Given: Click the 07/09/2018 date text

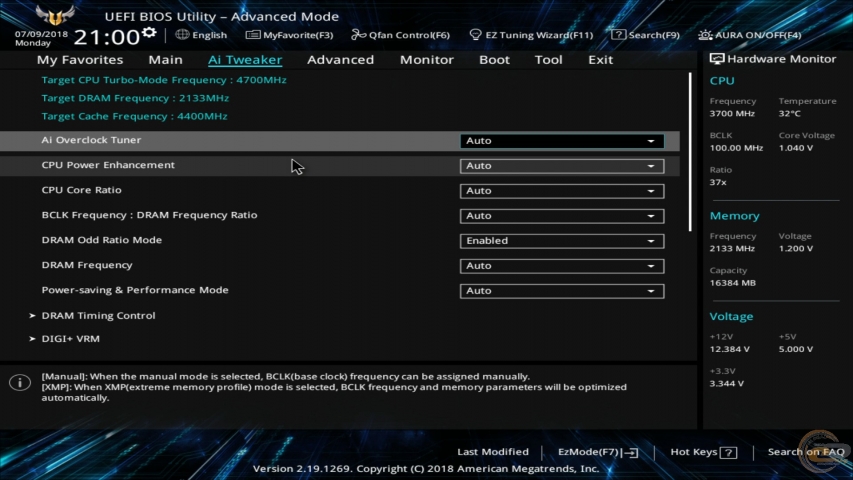Looking at the screenshot, I should tap(41, 34).
